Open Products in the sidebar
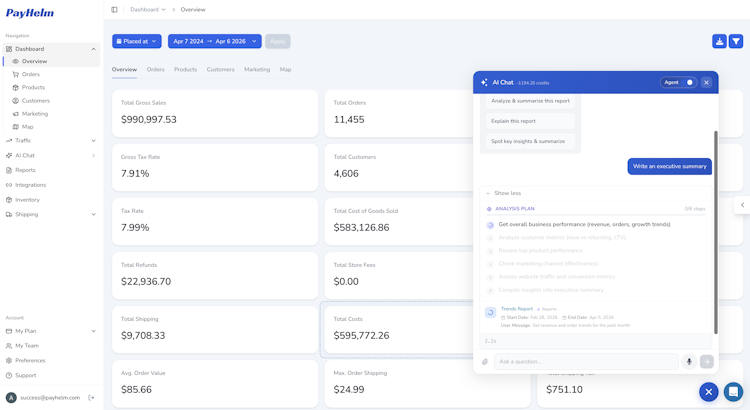Screen dimensions: 750x410 (33, 88)
